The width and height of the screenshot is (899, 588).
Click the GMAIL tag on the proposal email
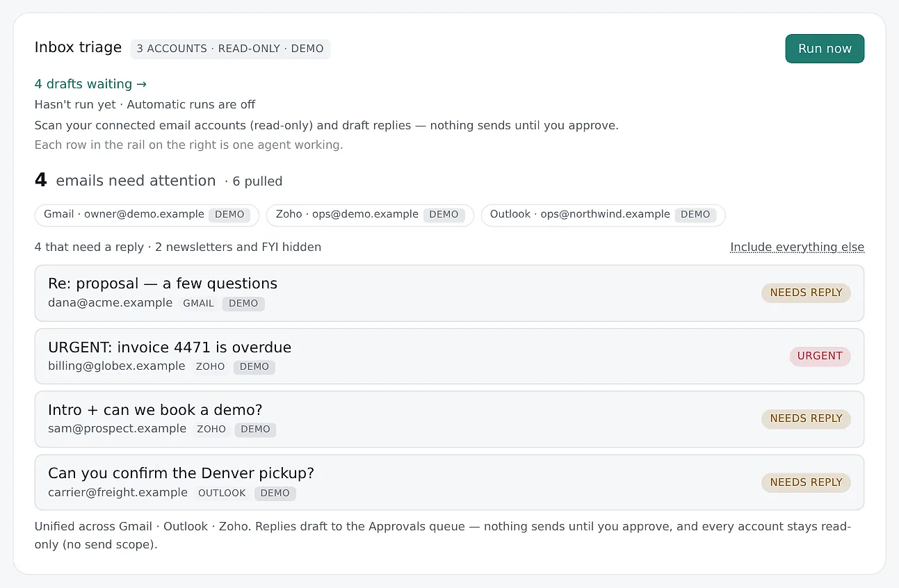(x=199, y=304)
